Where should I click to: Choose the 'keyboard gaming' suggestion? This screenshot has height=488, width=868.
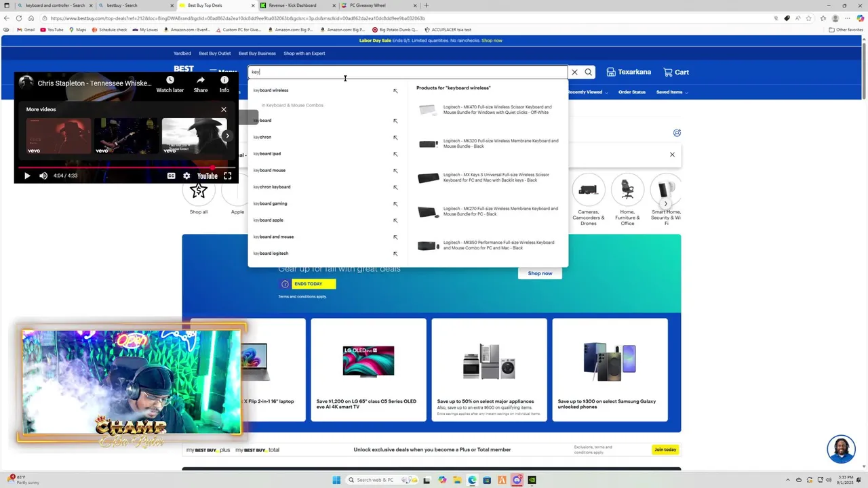270,203
